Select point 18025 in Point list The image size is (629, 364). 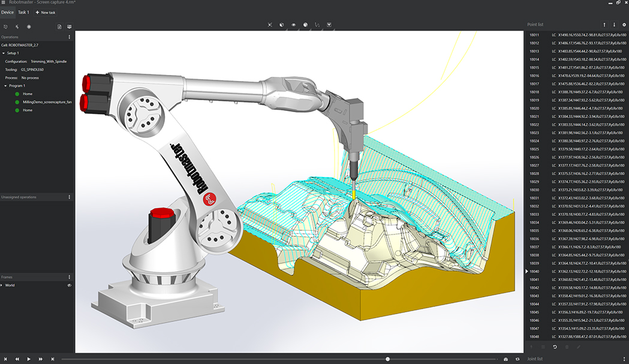pyautogui.click(x=577, y=149)
